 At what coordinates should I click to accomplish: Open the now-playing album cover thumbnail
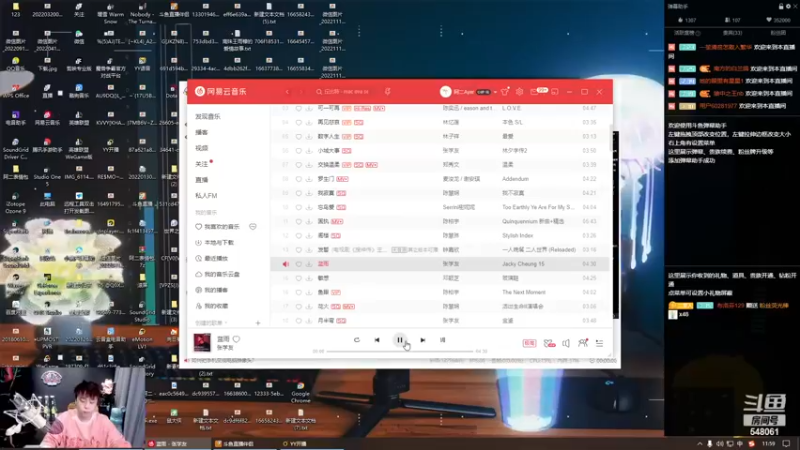click(202, 342)
